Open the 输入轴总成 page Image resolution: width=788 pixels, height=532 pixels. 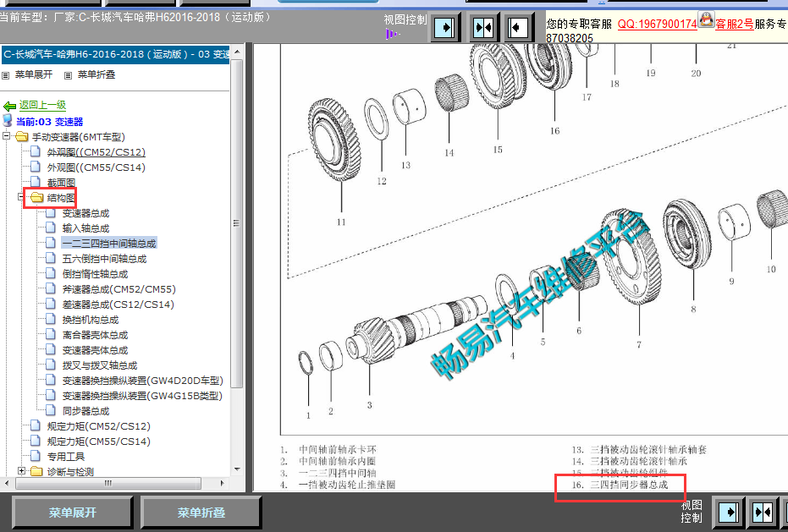tap(85, 228)
